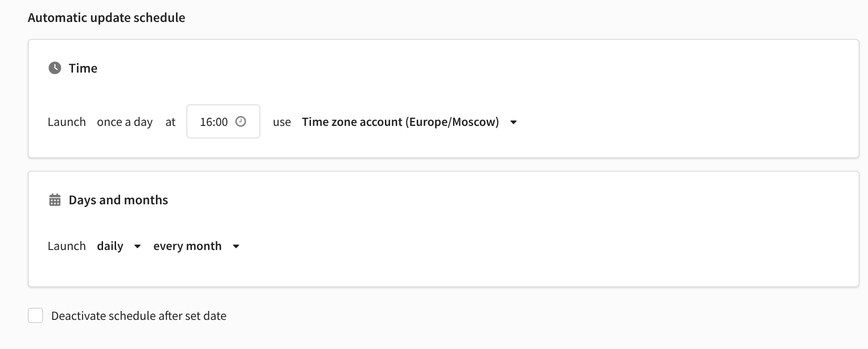The image size is (868, 349).
Task: Click the small clock icon in time field
Action: click(x=241, y=121)
